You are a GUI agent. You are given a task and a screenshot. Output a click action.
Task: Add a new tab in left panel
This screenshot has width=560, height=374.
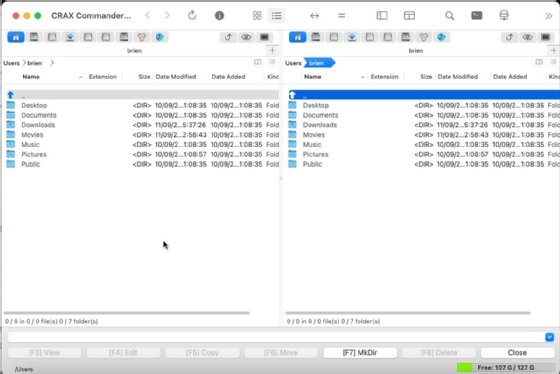[x=272, y=50]
